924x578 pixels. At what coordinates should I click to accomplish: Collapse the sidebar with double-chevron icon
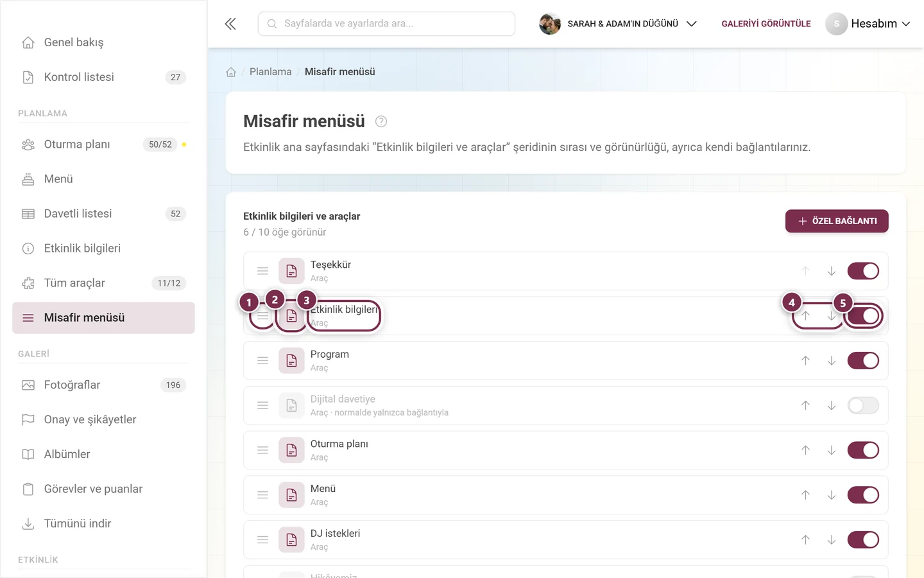coord(230,24)
